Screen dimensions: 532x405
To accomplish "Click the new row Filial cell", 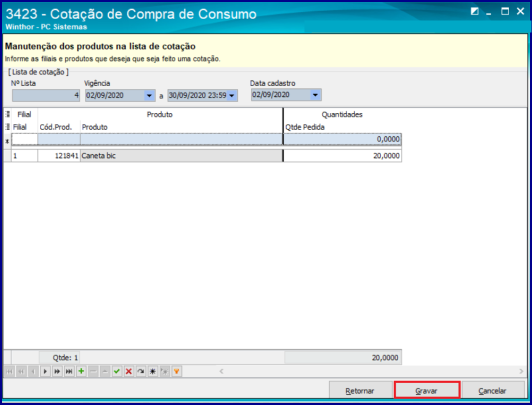I will coord(24,139).
